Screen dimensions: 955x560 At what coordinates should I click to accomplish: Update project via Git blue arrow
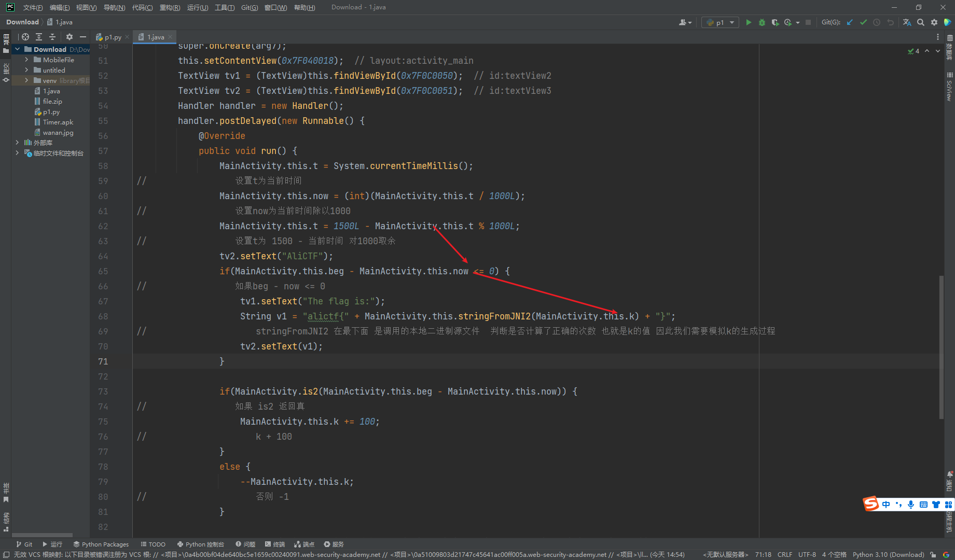point(850,22)
